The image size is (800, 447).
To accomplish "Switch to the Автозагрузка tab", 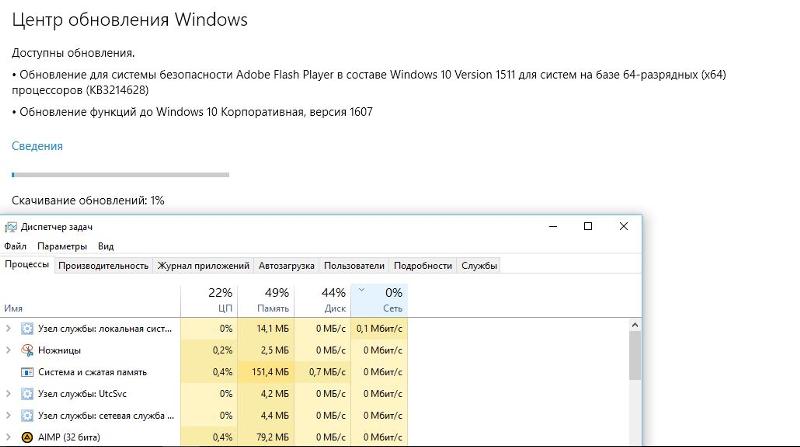I will click(286, 266).
